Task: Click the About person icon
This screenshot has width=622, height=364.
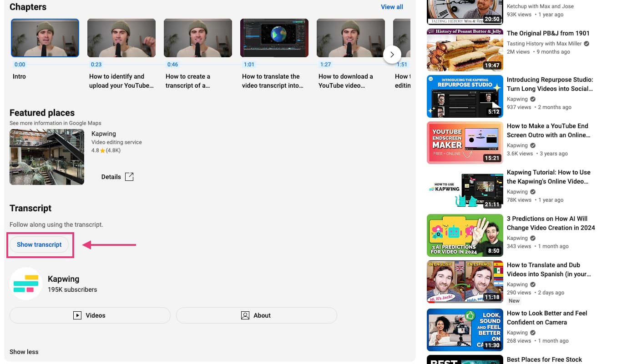Action: point(245,315)
